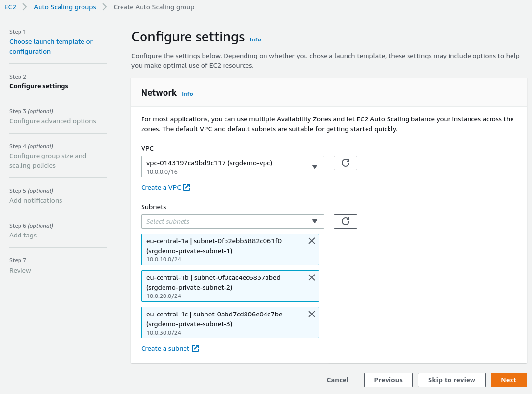Image resolution: width=532 pixels, height=394 pixels.
Task: Click the Create a VPC link
Action: (161, 187)
